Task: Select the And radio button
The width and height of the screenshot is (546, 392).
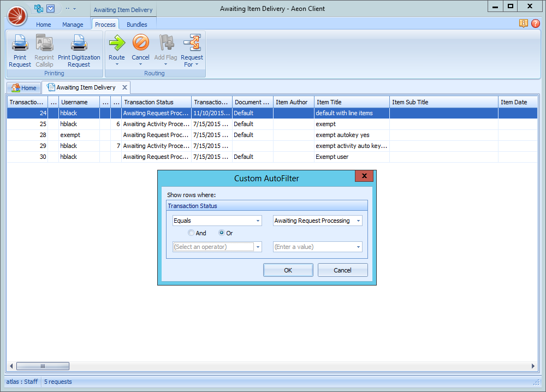Action: pyautogui.click(x=191, y=233)
